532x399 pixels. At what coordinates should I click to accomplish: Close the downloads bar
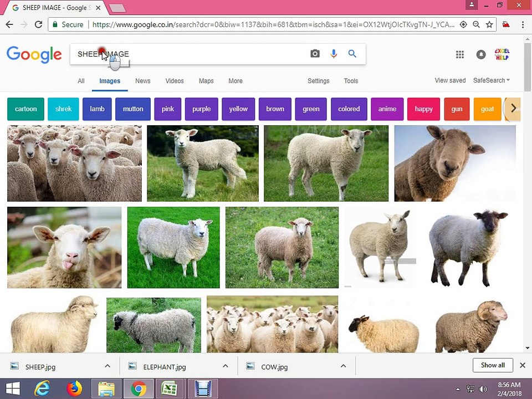[523, 365]
